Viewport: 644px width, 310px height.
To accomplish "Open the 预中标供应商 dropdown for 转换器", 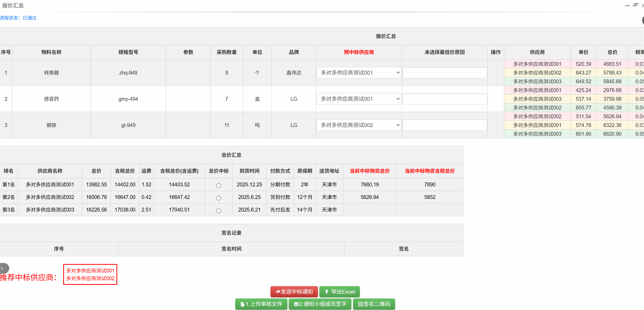I will 359,72.
